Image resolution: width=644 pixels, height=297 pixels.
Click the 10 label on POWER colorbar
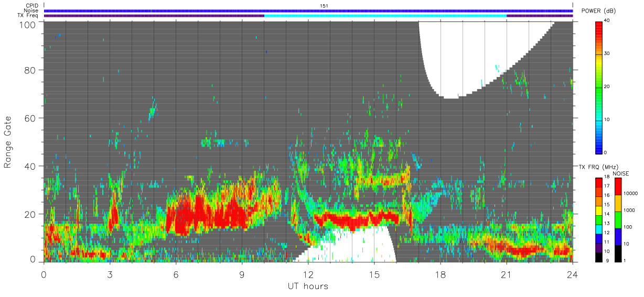point(607,120)
